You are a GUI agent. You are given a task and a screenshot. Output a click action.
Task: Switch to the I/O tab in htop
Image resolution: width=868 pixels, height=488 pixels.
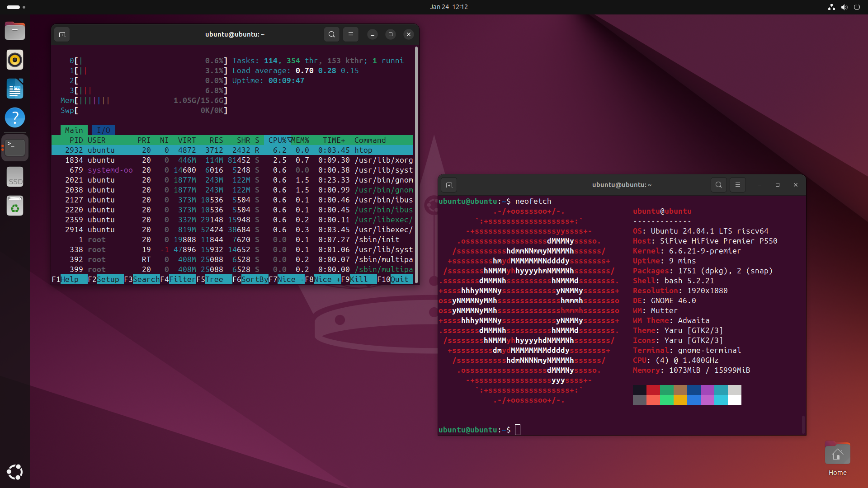click(104, 130)
